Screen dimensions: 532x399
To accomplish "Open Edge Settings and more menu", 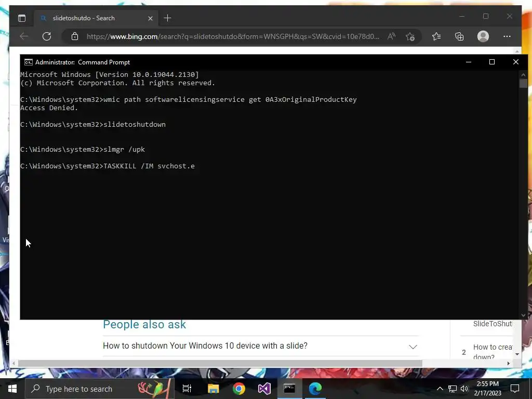I will point(507,36).
